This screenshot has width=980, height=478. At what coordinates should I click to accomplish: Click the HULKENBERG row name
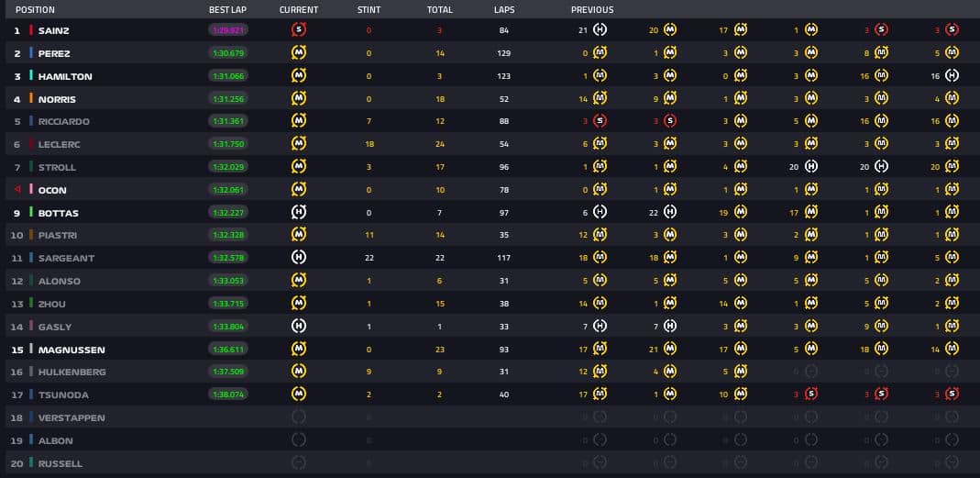(72, 372)
